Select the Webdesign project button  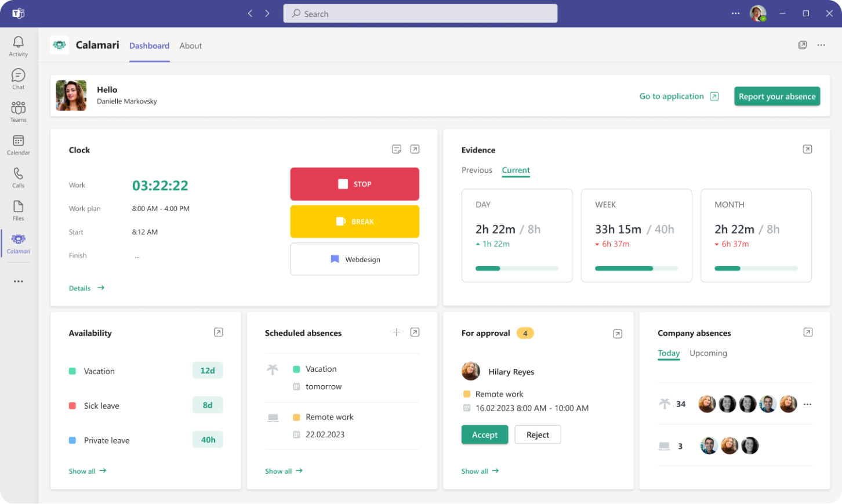click(x=355, y=259)
